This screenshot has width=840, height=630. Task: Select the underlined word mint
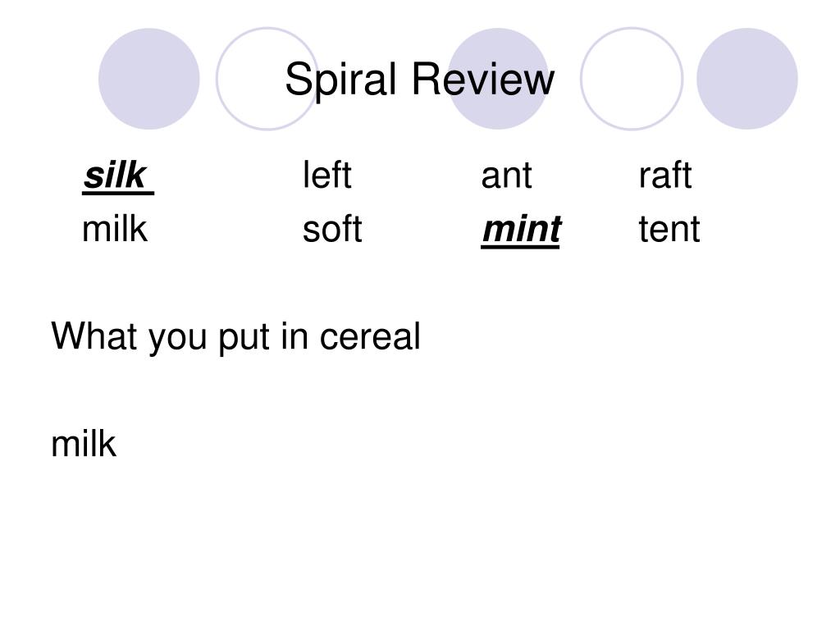[521, 230]
